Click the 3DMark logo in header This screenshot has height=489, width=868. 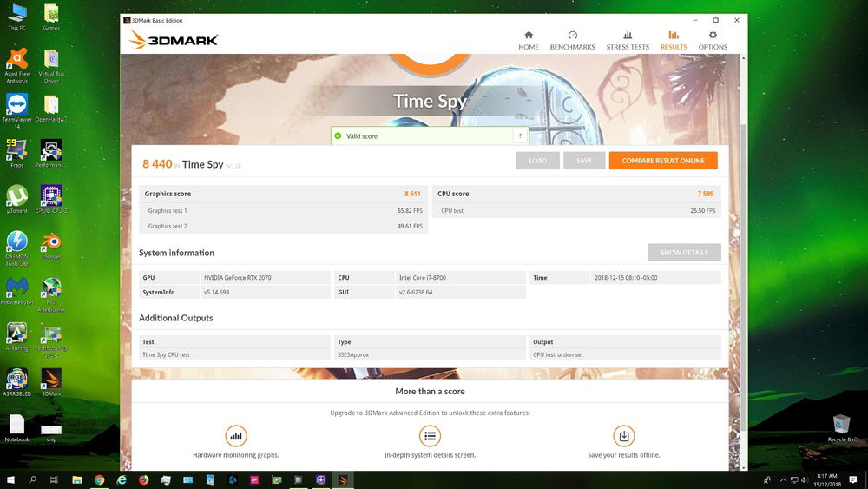point(174,40)
